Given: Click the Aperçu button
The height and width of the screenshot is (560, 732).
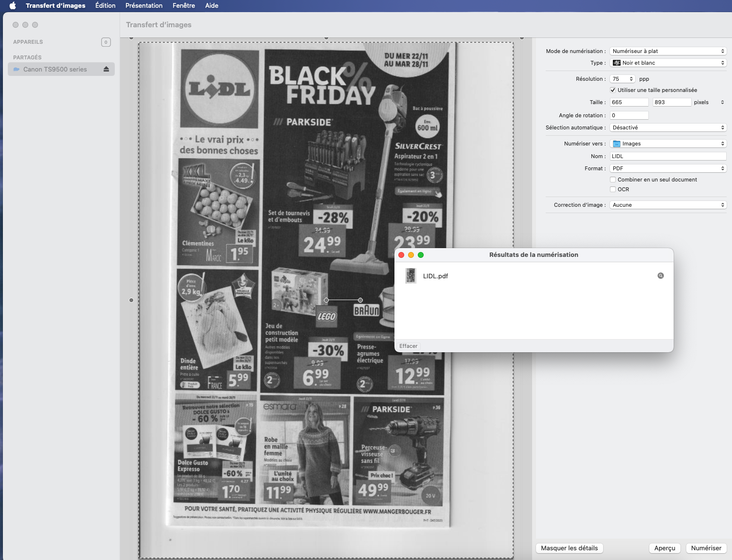Looking at the screenshot, I should click(665, 548).
